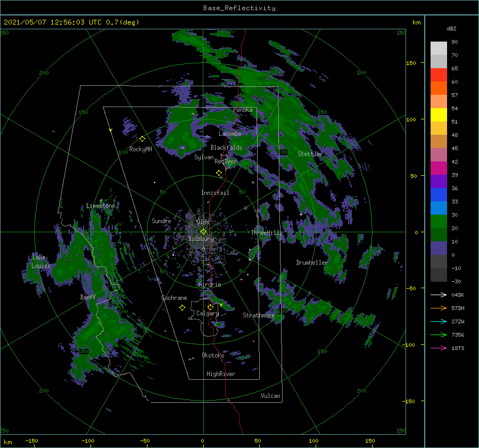Viewport: 479px width, 448px height.
Task: Click the RedDeer city label
Action: click(x=226, y=161)
